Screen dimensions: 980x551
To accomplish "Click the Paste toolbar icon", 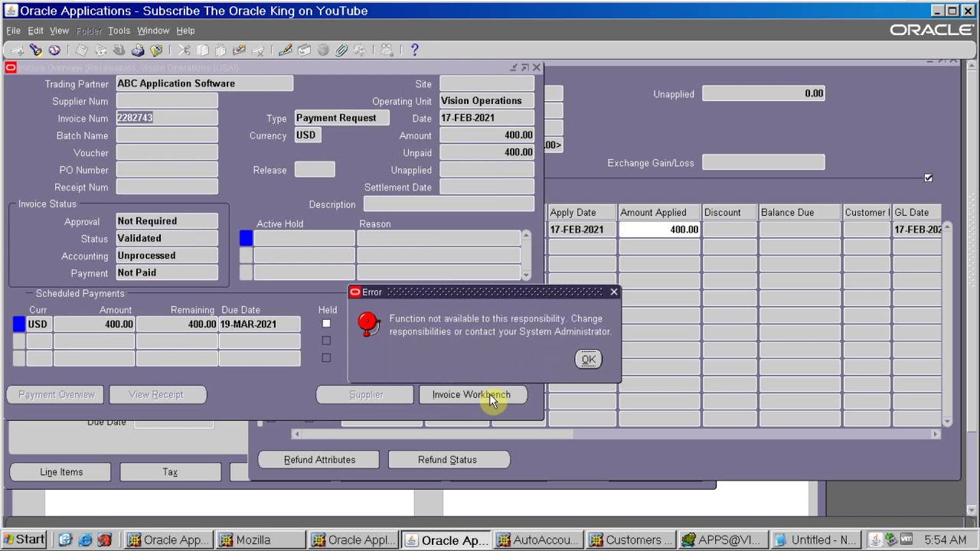I will pos(220,51).
